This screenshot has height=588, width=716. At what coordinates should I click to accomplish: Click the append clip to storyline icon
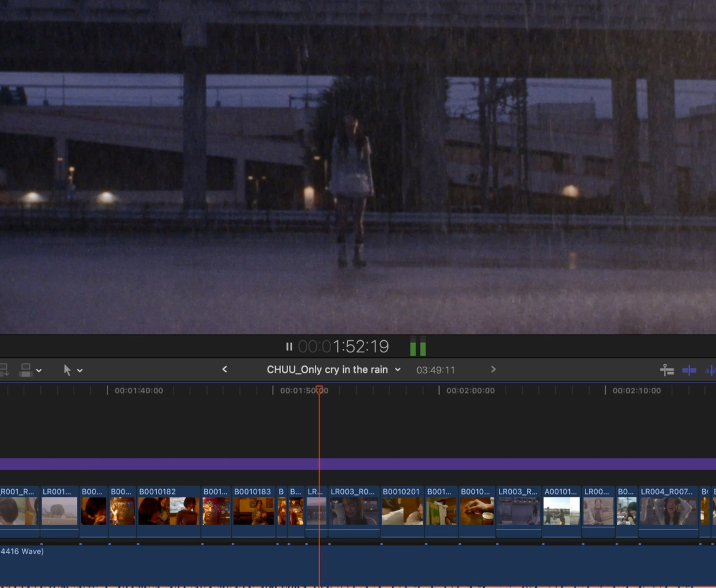(4, 370)
